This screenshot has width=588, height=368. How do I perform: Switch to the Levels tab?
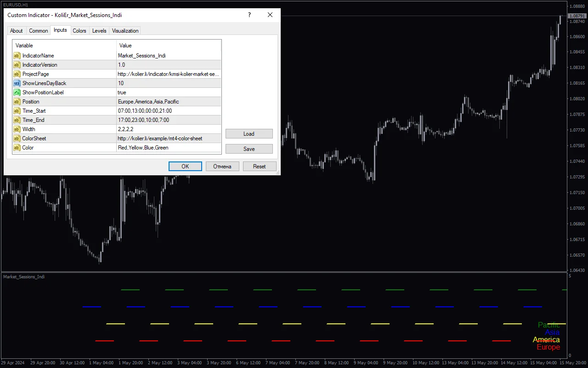click(x=99, y=31)
